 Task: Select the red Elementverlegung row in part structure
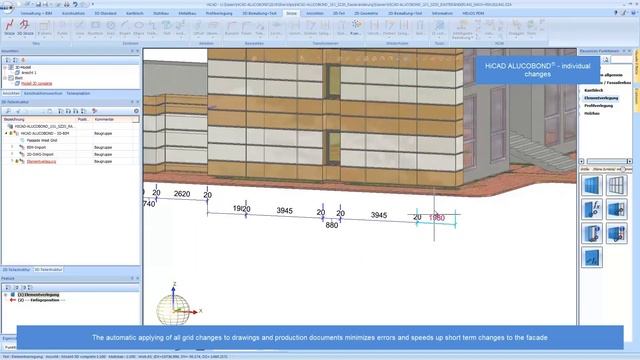pos(41,161)
